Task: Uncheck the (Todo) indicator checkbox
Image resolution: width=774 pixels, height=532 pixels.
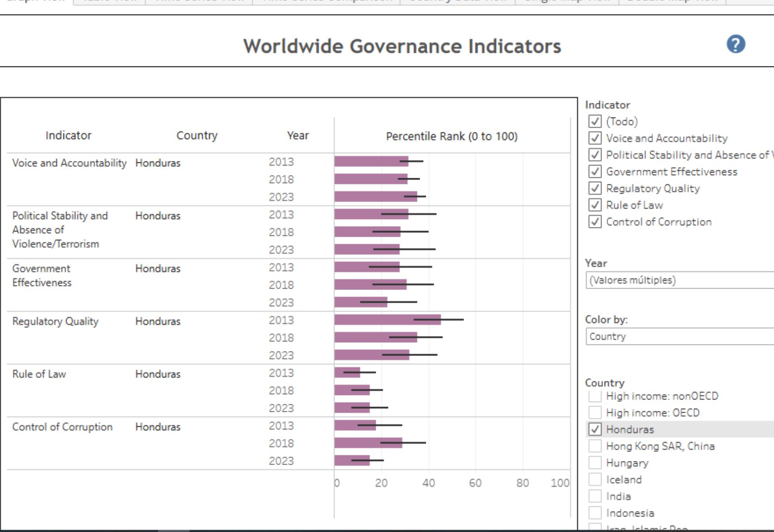Action: coord(595,121)
